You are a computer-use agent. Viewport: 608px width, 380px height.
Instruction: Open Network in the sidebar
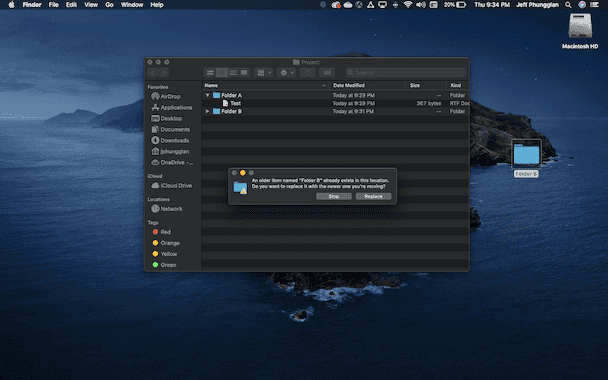point(167,209)
